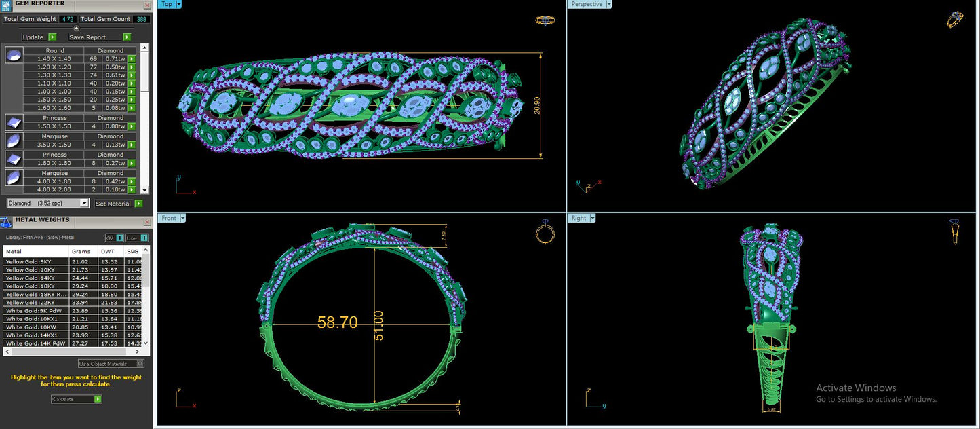Click green arrow for Princess 1.80 X 1.80 row
Viewport: 980px width, 429px height.
pyautogui.click(x=132, y=163)
